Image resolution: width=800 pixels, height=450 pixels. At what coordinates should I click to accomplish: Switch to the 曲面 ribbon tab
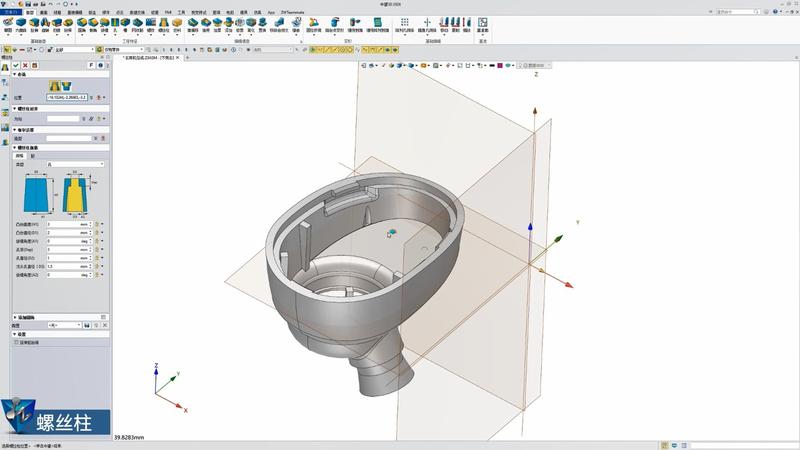click(x=43, y=11)
